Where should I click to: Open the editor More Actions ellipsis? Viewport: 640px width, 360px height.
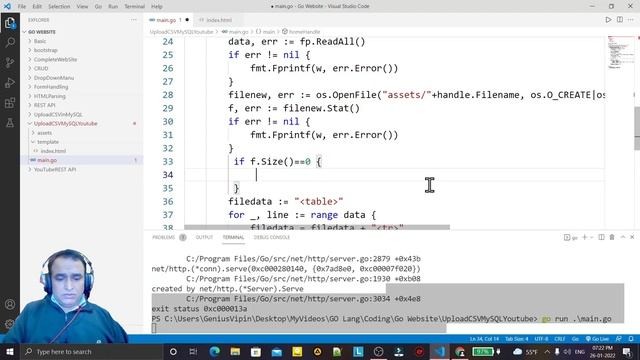631,20
